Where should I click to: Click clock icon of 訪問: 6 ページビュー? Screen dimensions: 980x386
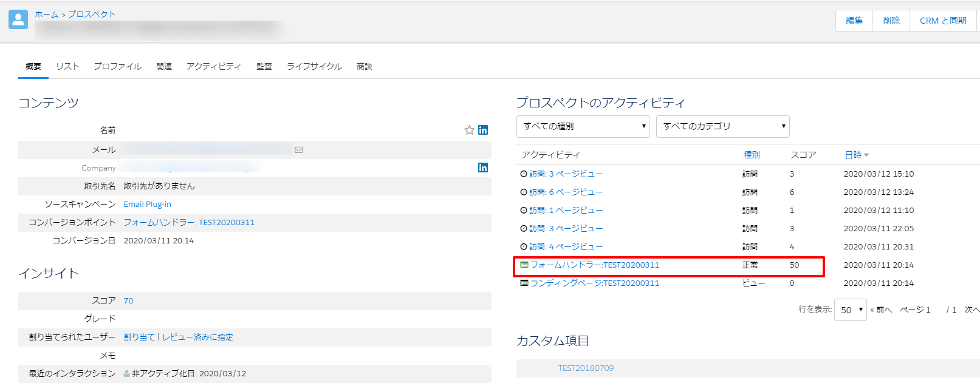pyautogui.click(x=524, y=192)
